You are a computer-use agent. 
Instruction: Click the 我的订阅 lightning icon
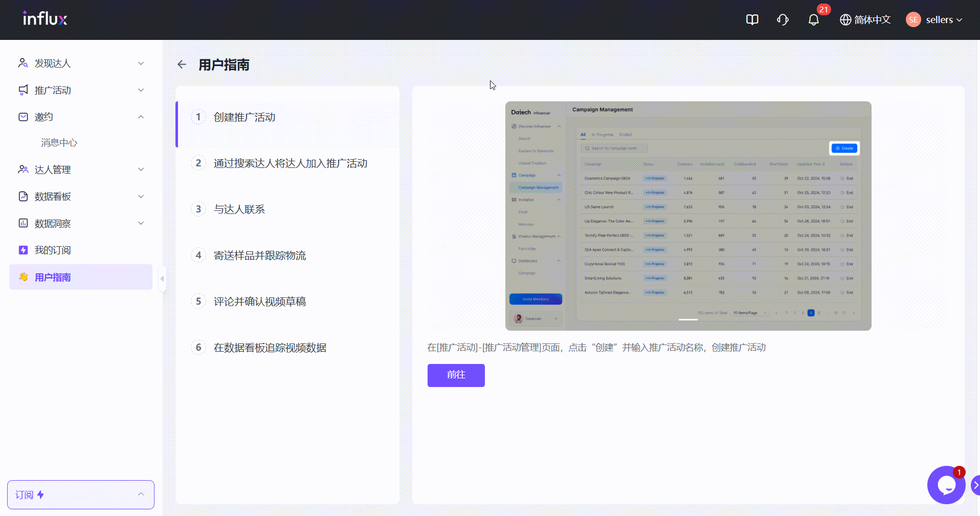coord(23,250)
